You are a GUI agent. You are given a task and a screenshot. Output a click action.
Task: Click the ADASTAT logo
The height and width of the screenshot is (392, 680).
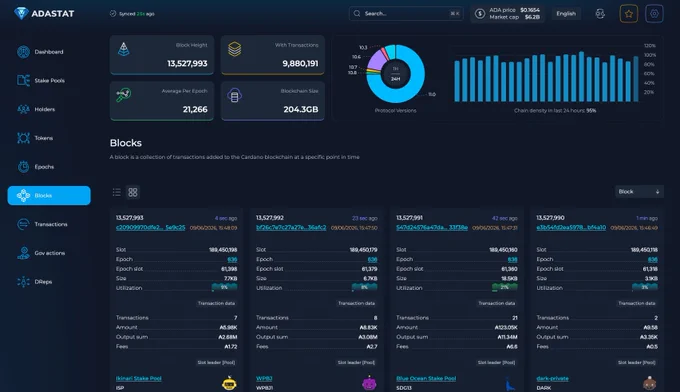tap(44, 13)
